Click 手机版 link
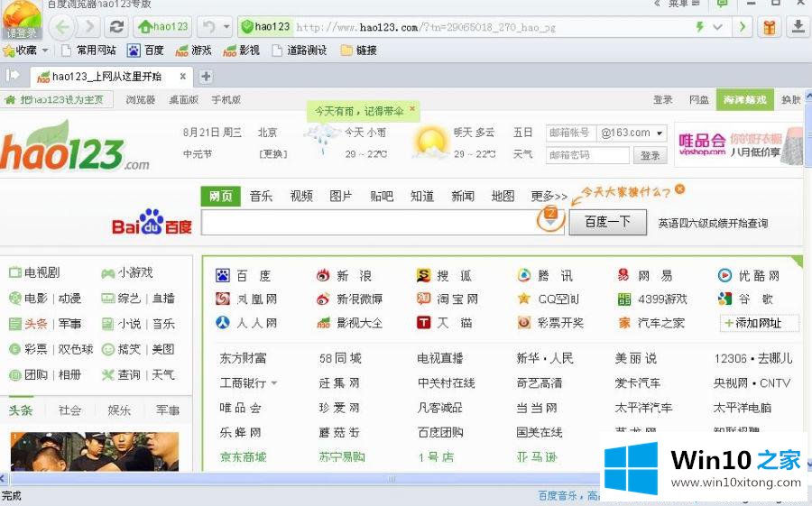Image resolution: width=812 pixels, height=506 pixels. pos(226,100)
